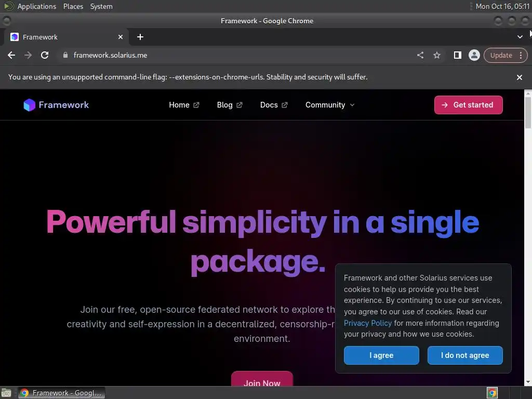
Task: Click the external link icon beside Home
Action: (x=196, y=105)
